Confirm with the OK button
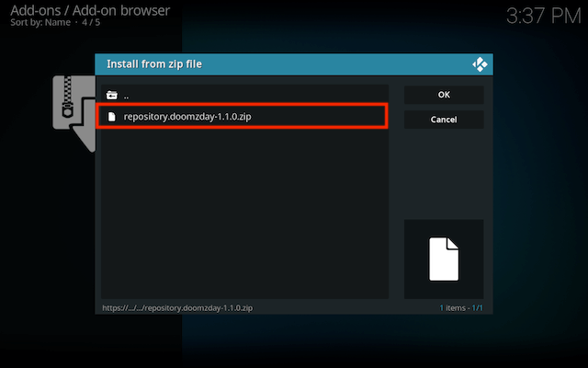 tap(444, 95)
